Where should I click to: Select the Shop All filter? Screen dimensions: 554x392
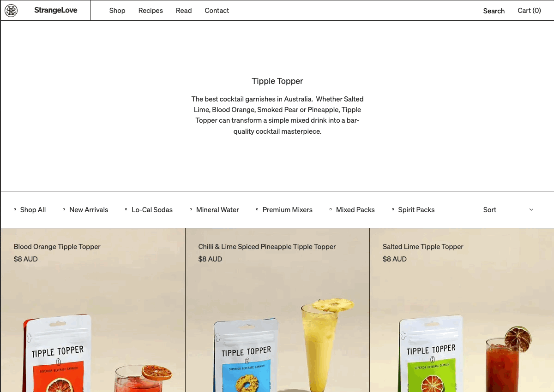(x=33, y=210)
